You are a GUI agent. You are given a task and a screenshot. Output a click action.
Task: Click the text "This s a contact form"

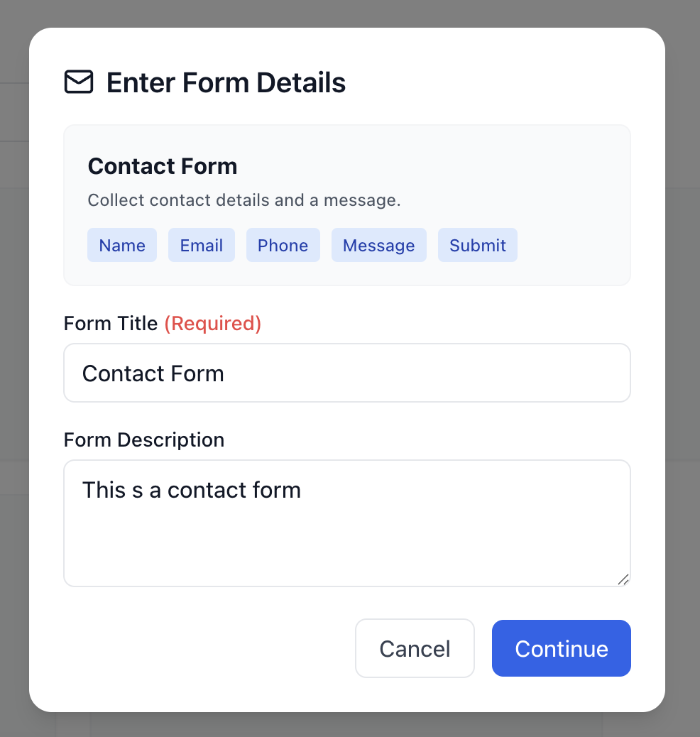point(192,490)
